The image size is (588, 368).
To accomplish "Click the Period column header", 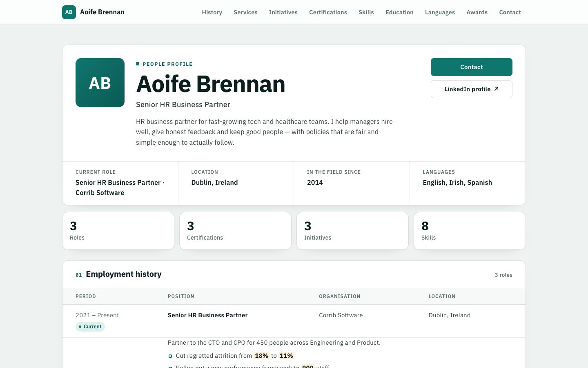I will click(x=86, y=296).
